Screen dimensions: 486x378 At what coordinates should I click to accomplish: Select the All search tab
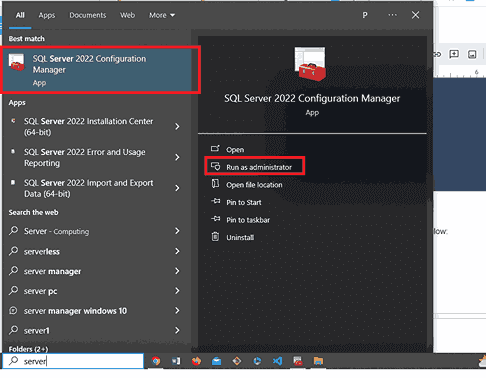tap(20, 15)
